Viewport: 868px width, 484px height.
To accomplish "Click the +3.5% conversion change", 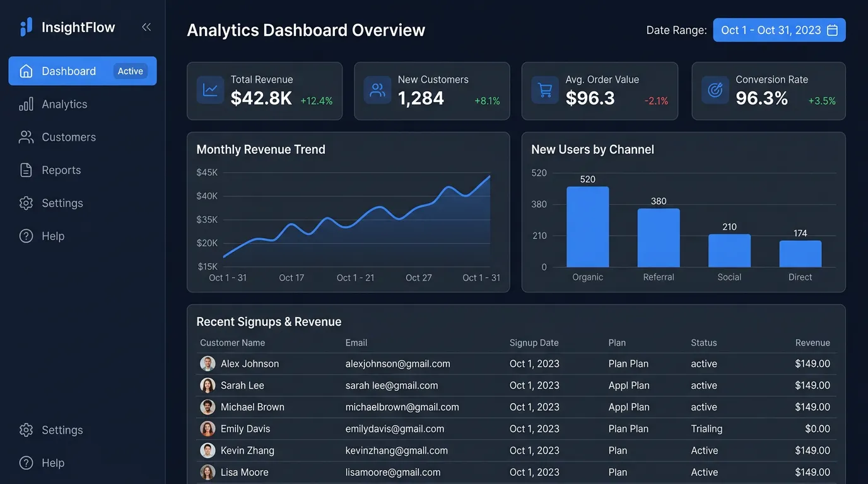I will pos(823,101).
